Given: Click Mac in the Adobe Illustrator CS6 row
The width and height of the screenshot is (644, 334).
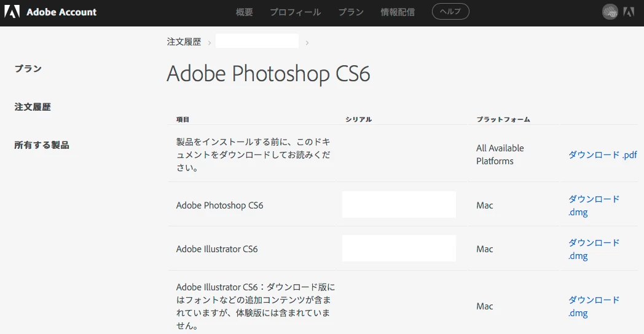Looking at the screenshot, I should click(485, 249).
